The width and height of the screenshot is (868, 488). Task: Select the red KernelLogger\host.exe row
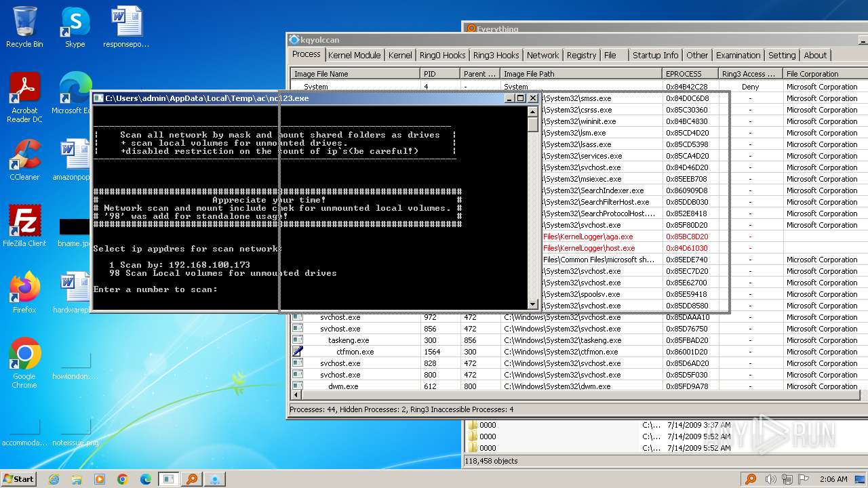click(x=705, y=248)
